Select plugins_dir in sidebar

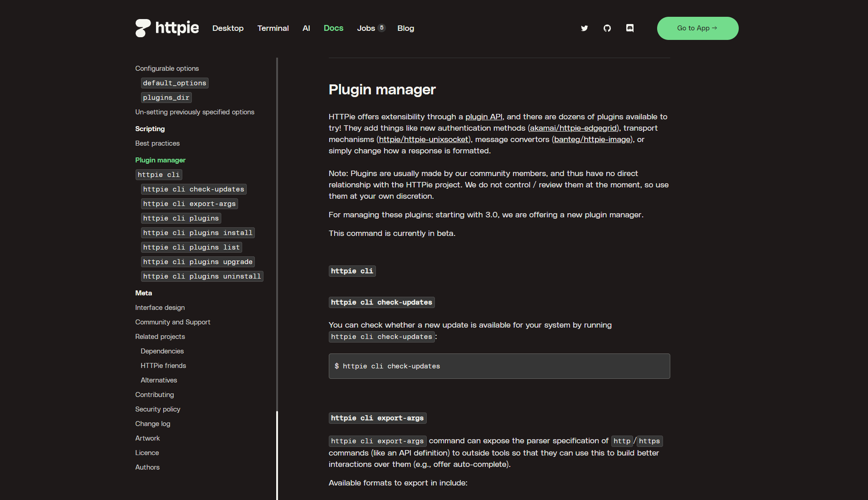pyautogui.click(x=166, y=98)
